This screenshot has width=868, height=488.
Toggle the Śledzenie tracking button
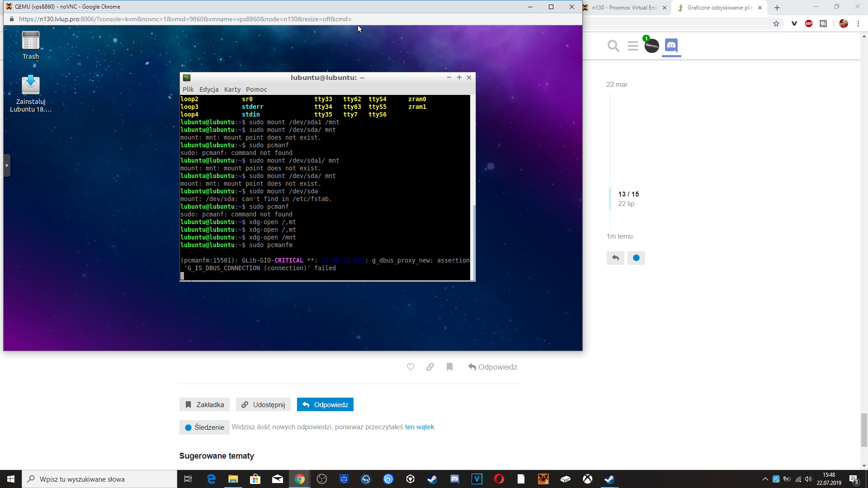204,427
